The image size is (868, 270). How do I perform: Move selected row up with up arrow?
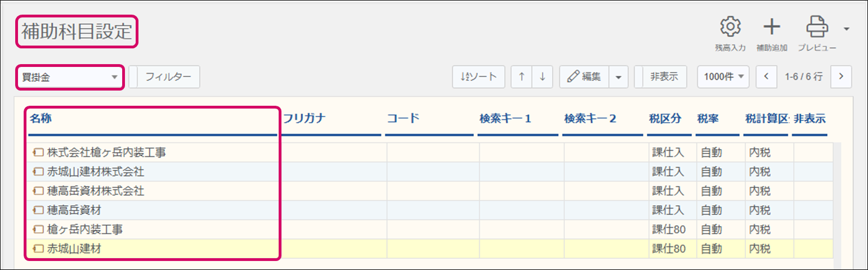click(x=522, y=77)
